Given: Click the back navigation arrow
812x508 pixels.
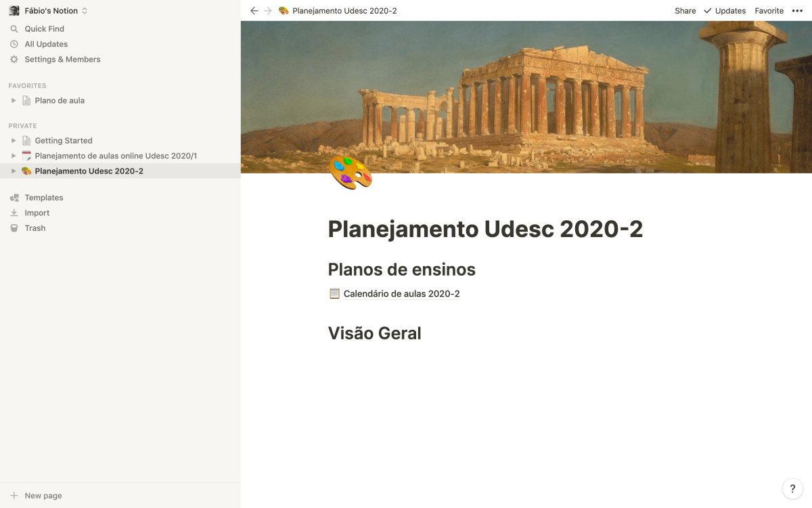Looking at the screenshot, I should [254, 11].
